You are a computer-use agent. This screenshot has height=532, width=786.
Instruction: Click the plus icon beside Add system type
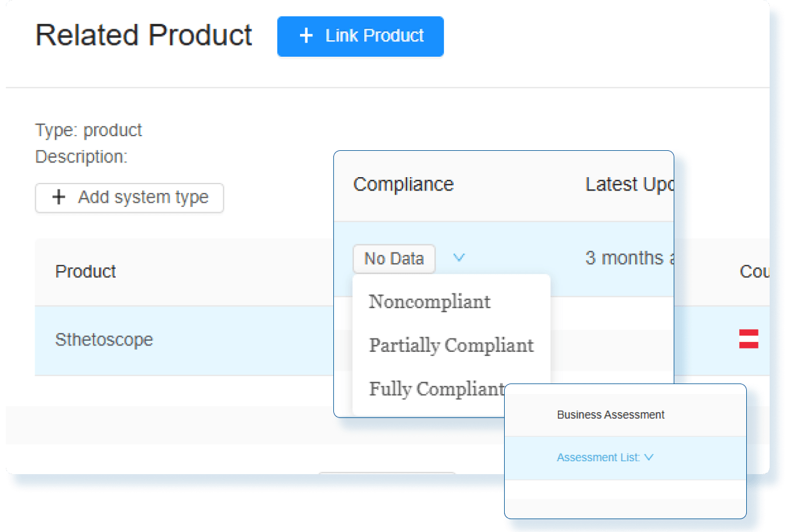tap(58, 198)
